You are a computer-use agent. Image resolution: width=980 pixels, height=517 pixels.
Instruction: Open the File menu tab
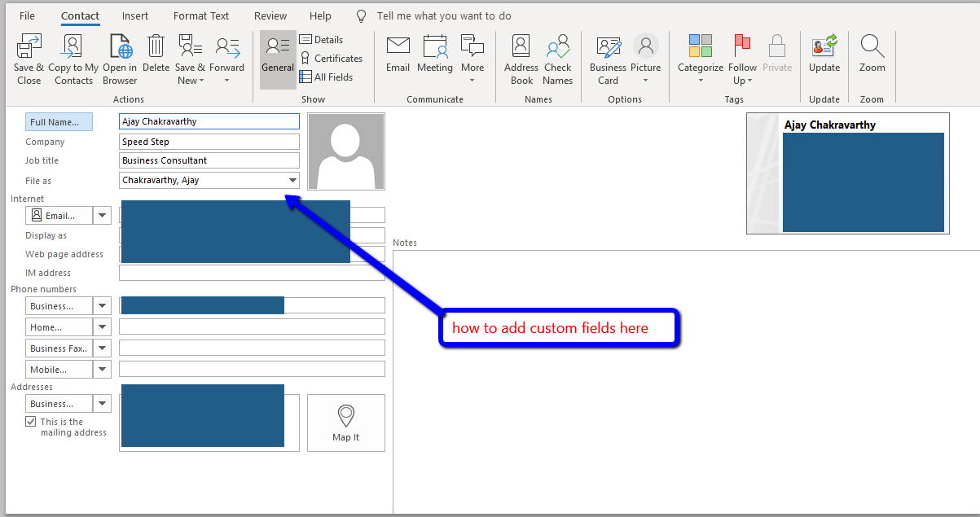point(27,15)
